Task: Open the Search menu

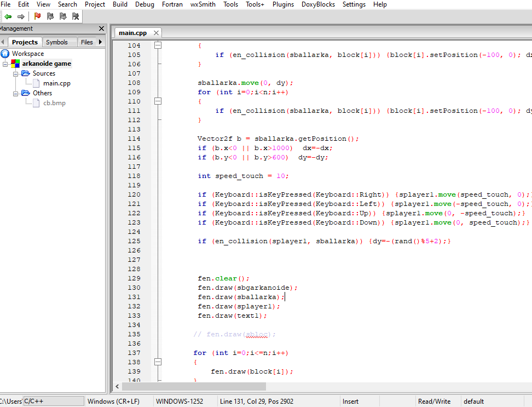Action: (x=67, y=4)
